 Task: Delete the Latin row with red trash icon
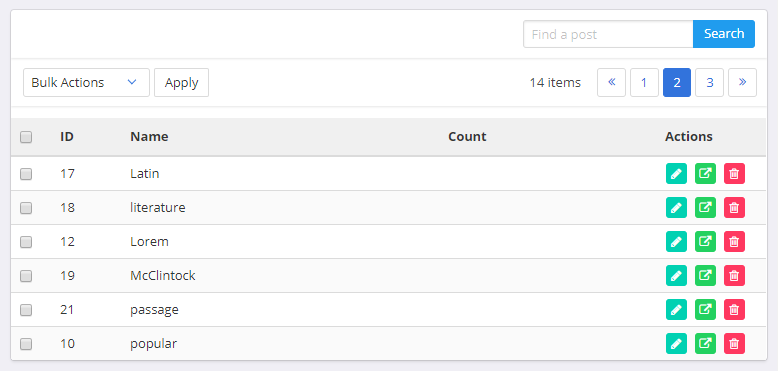(734, 174)
